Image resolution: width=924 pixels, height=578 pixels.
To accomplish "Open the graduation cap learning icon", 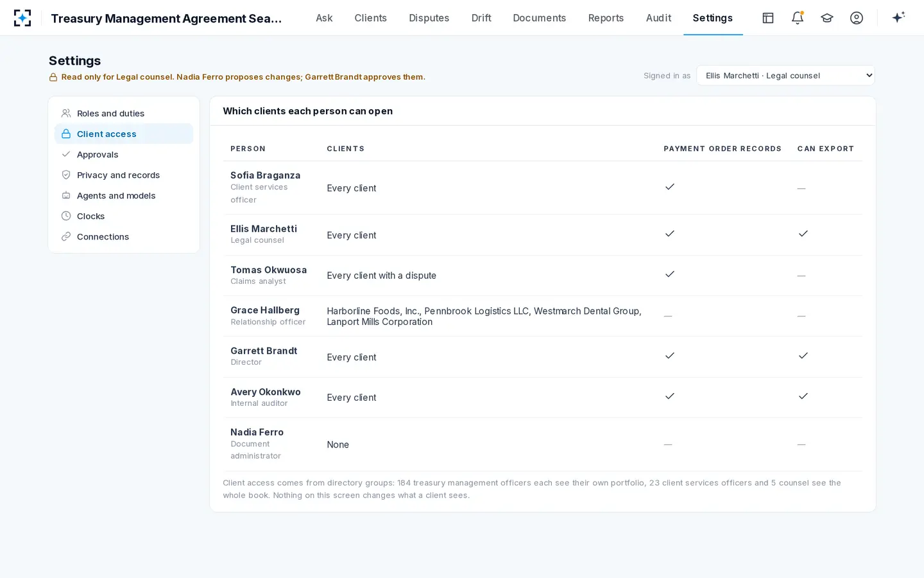I will [x=827, y=18].
